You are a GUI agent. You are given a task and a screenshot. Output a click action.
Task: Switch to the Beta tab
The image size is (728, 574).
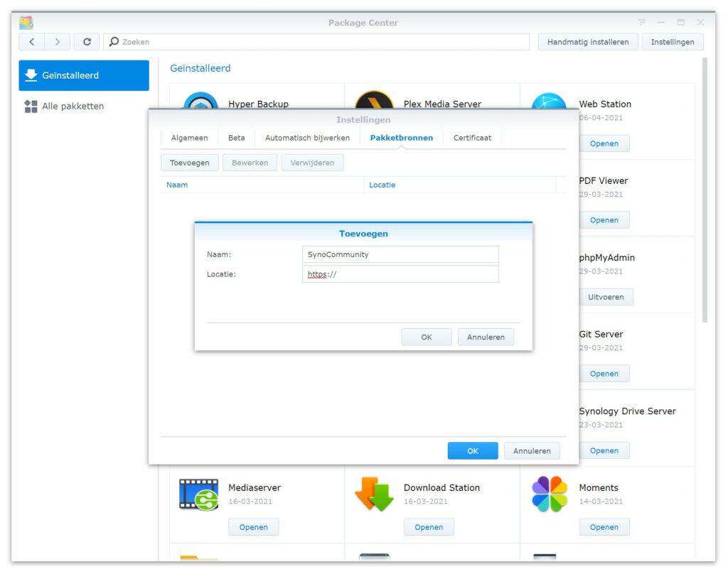point(236,138)
